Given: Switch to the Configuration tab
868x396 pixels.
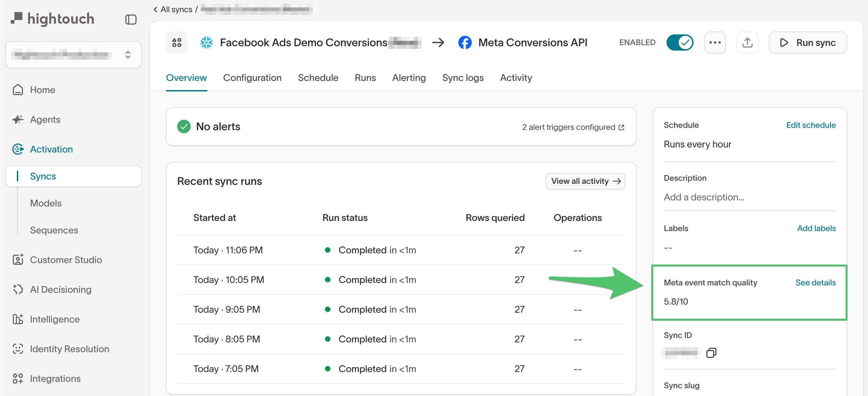Looking at the screenshot, I should [252, 78].
